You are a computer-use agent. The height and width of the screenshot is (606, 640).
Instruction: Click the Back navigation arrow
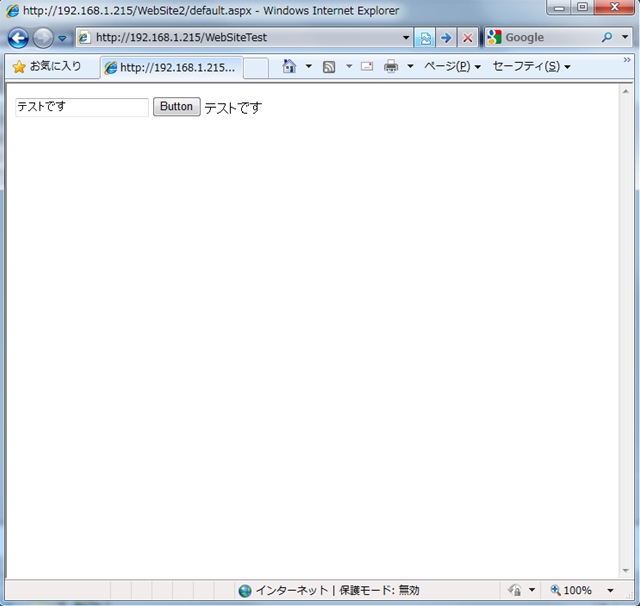pyautogui.click(x=18, y=38)
